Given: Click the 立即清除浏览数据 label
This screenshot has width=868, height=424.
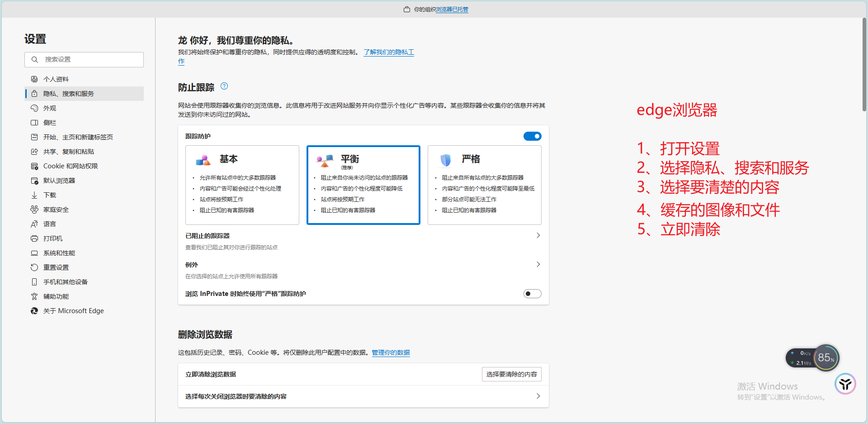Looking at the screenshot, I should point(211,374).
